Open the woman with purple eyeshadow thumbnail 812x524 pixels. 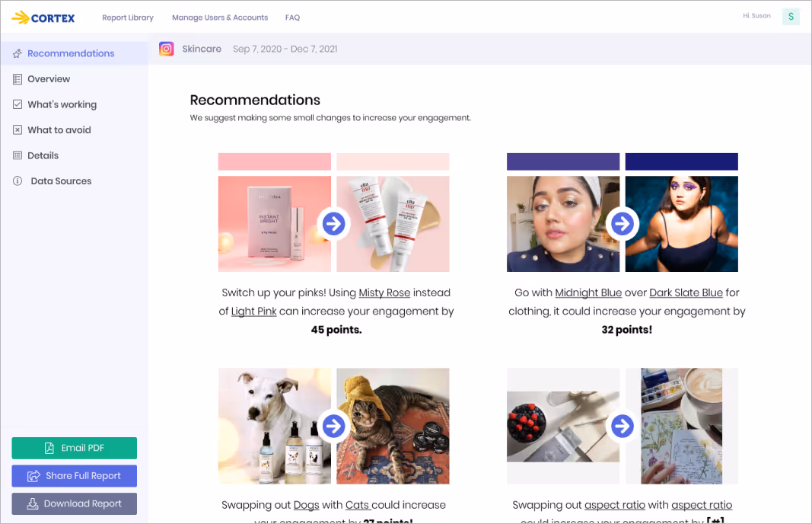click(682, 224)
